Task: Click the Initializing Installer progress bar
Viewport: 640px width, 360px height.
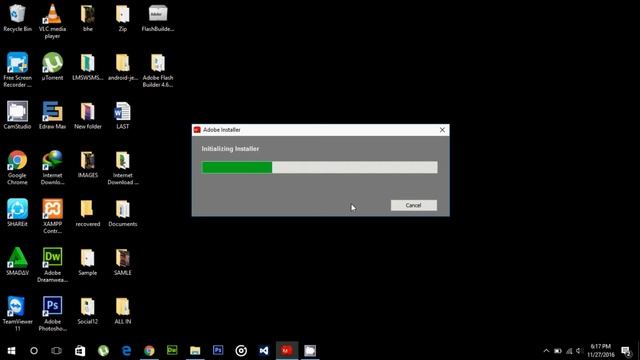Action: [x=319, y=167]
